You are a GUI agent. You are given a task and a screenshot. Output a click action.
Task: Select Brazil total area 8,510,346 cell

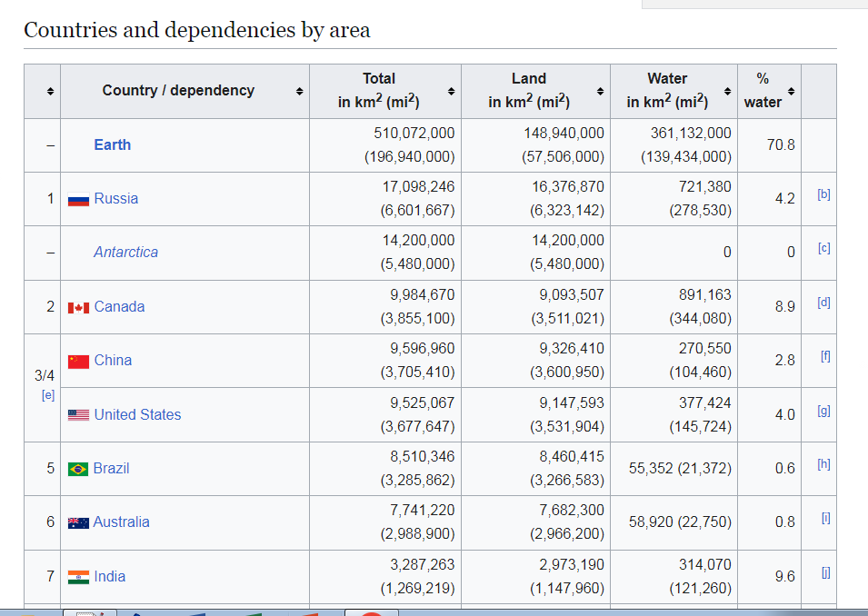click(x=385, y=468)
